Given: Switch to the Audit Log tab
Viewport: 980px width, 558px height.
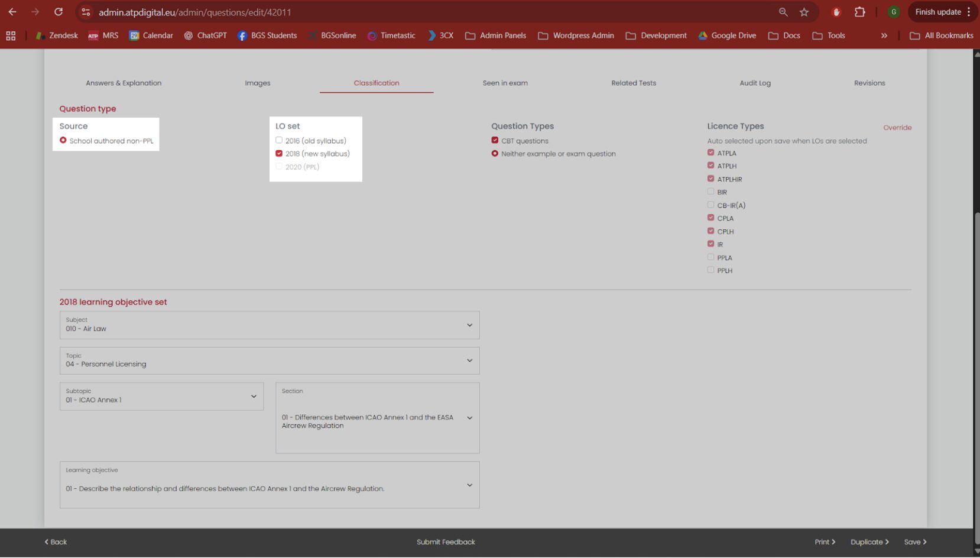Looking at the screenshot, I should coord(755,83).
